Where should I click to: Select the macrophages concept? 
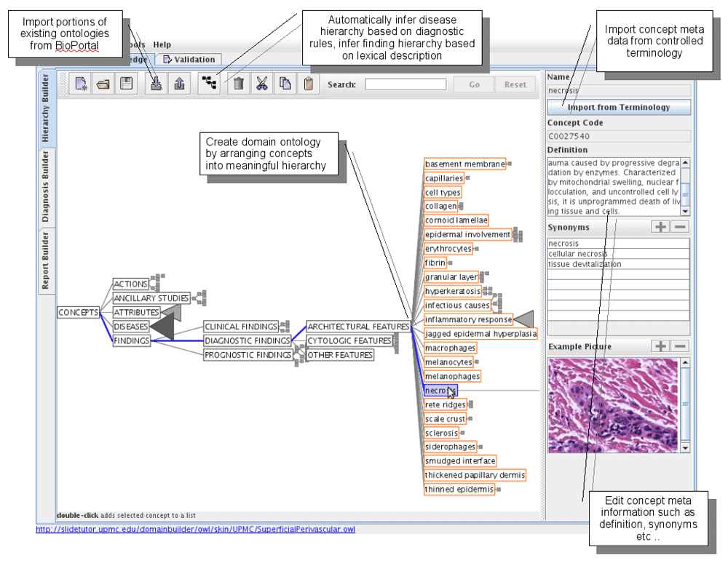(x=451, y=348)
